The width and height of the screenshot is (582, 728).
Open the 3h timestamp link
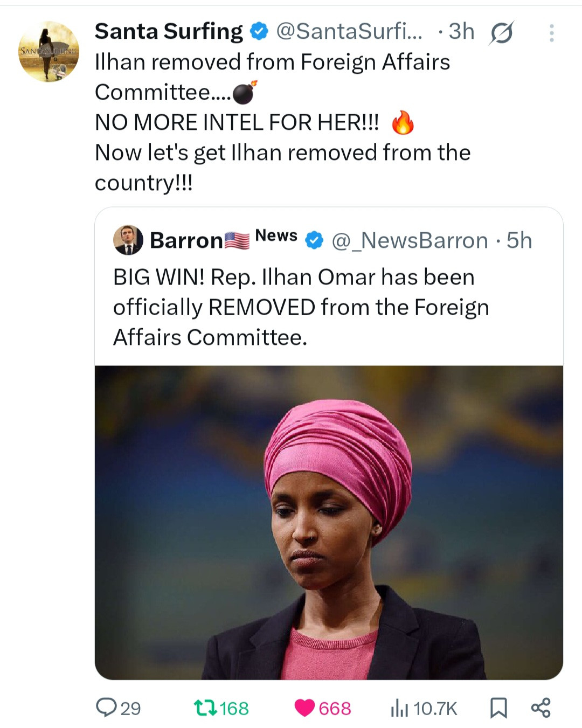461,31
